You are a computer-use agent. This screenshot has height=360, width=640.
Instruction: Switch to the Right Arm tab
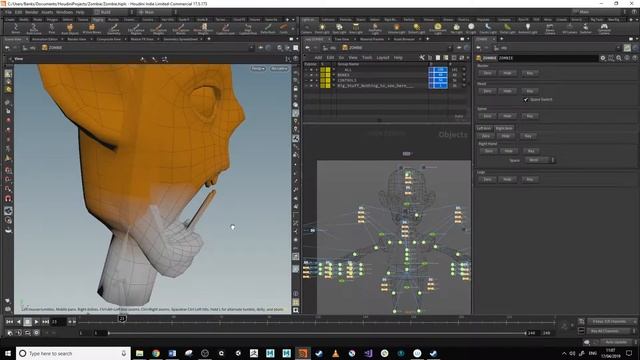[x=504, y=128]
